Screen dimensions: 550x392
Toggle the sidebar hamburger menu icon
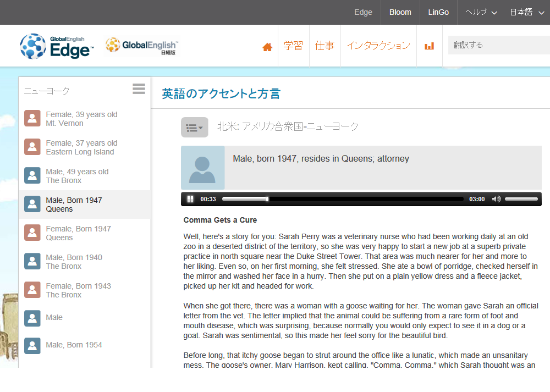click(x=139, y=89)
